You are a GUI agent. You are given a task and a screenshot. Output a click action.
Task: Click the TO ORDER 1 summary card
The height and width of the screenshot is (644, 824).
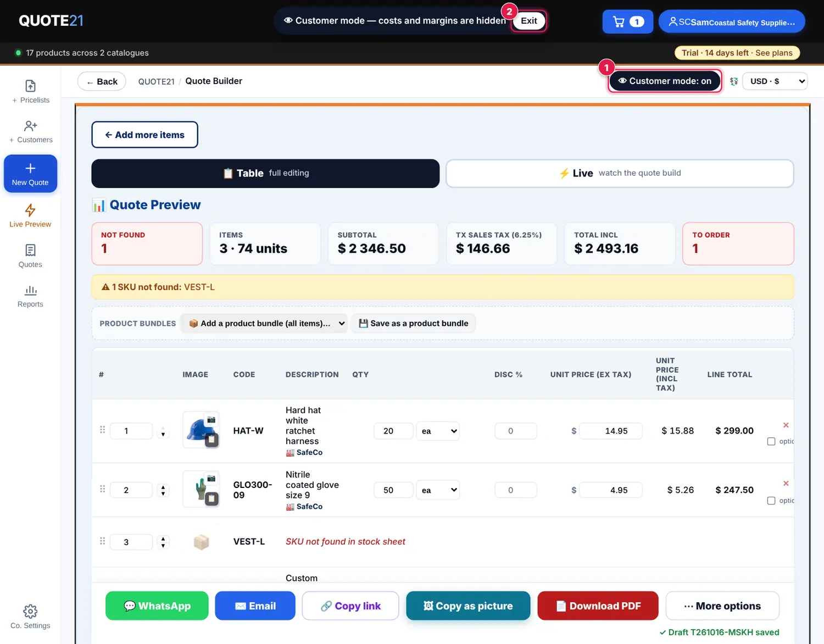click(738, 243)
